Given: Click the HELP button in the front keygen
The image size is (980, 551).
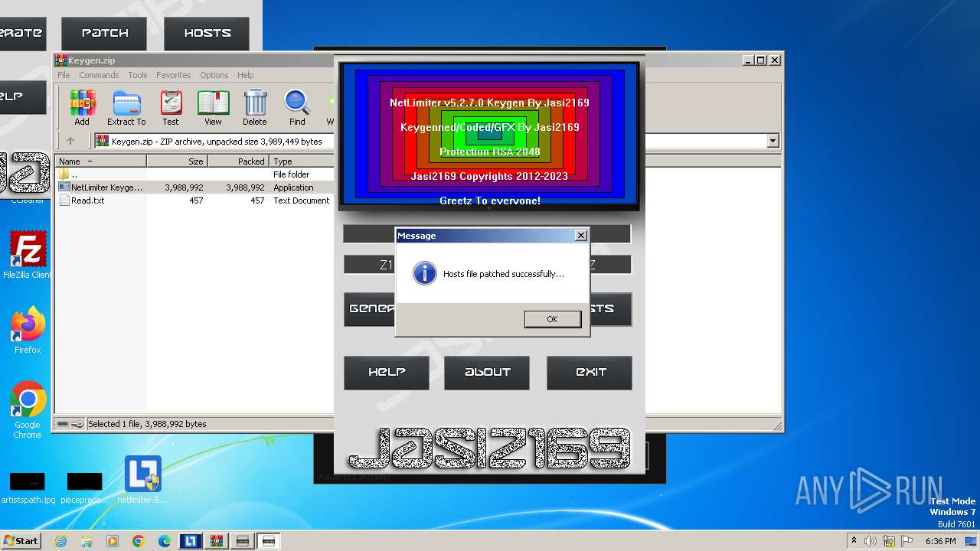Looking at the screenshot, I should click(387, 373).
